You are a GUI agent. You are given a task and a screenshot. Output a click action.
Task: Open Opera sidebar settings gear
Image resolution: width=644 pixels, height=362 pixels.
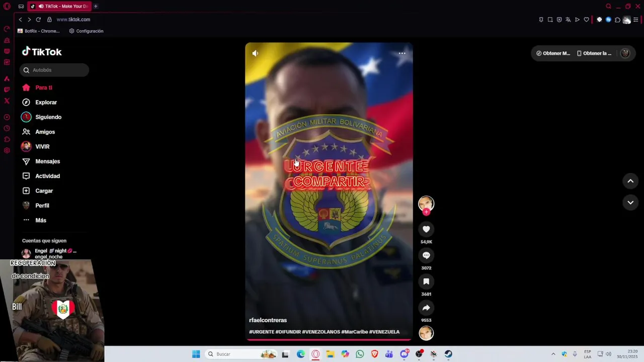7,150
